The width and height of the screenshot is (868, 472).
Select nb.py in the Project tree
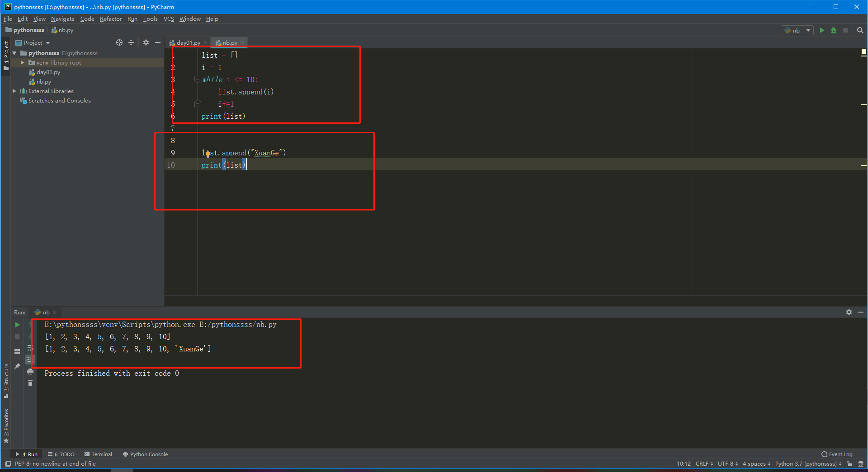[43, 82]
